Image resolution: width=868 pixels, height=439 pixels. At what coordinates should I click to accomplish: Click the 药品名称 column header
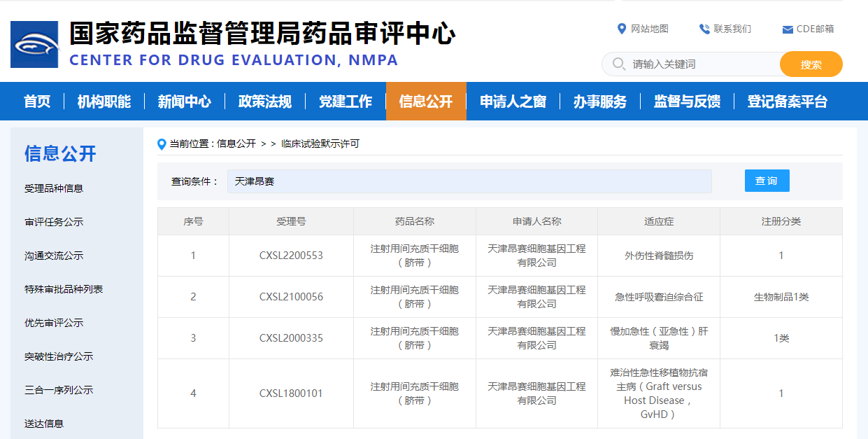(415, 221)
